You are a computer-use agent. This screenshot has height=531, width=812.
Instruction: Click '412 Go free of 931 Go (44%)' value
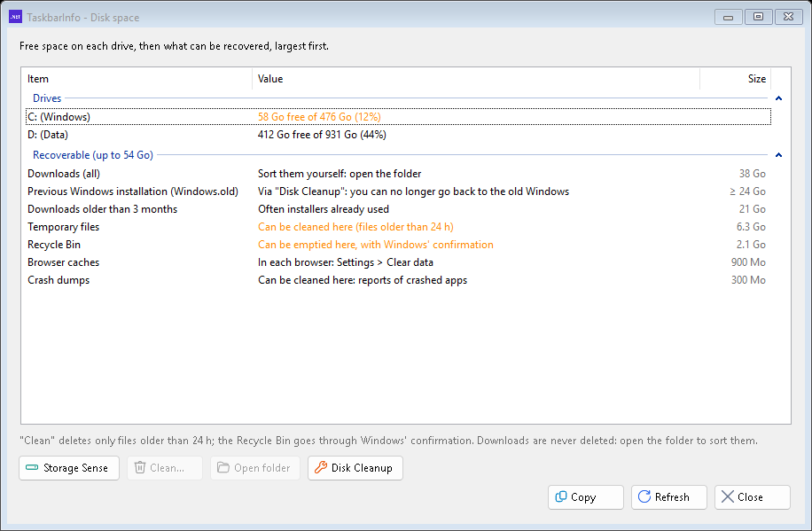322,135
